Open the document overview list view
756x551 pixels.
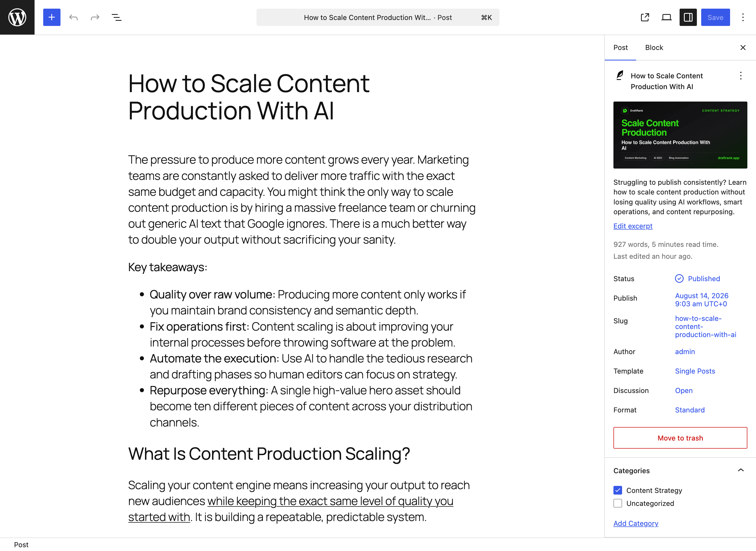(x=116, y=17)
